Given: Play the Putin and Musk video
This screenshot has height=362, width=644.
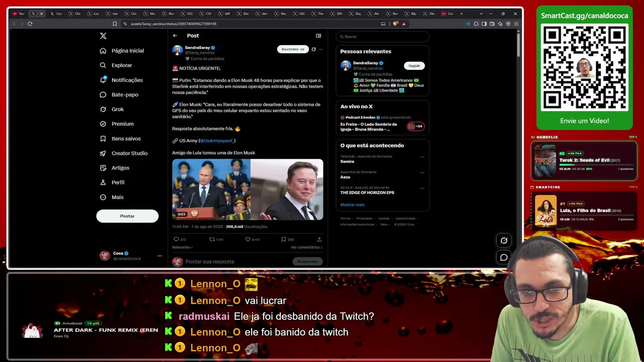Looking at the screenshot, I should tap(248, 190).
